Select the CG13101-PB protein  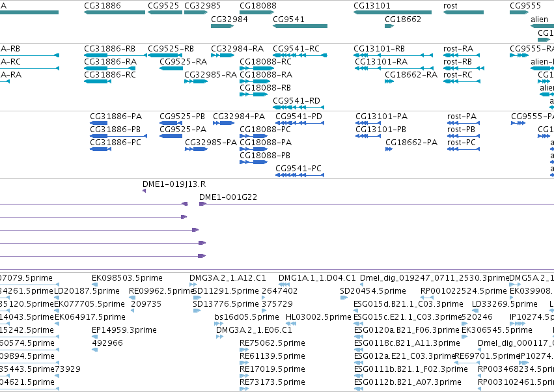click(381, 130)
